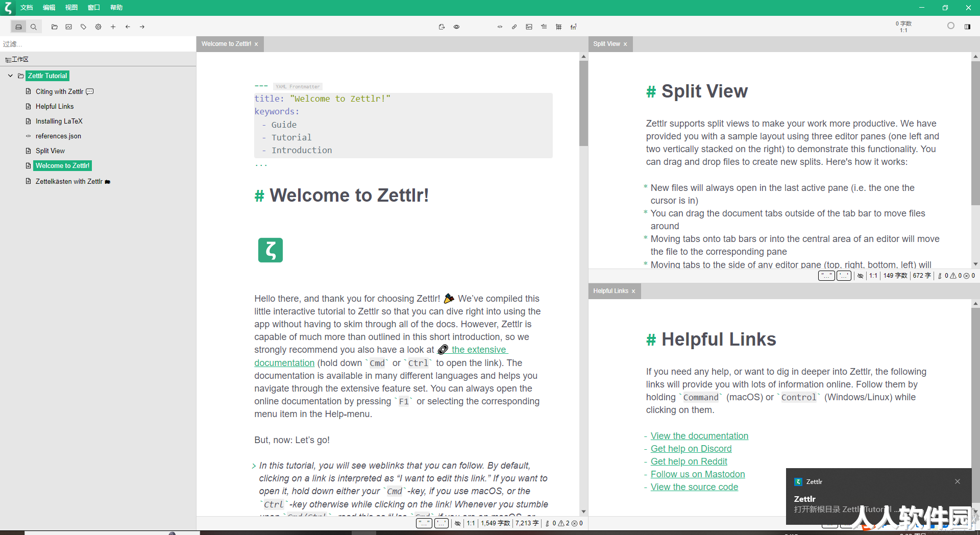
Task: Toggle readability mode eye icon in toolbar
Action: click(x=457, y=27)
